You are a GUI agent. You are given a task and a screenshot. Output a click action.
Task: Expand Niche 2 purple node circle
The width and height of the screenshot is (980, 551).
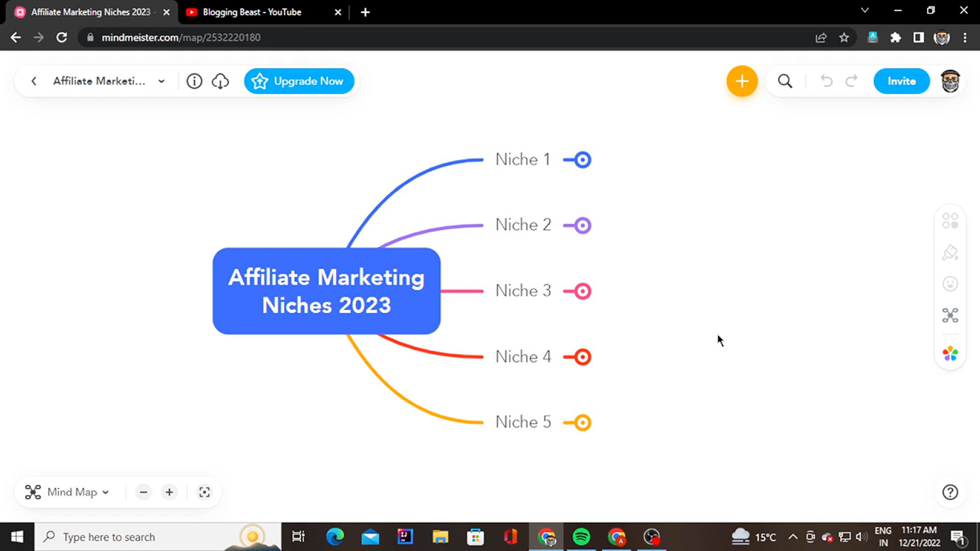(582, 226)
